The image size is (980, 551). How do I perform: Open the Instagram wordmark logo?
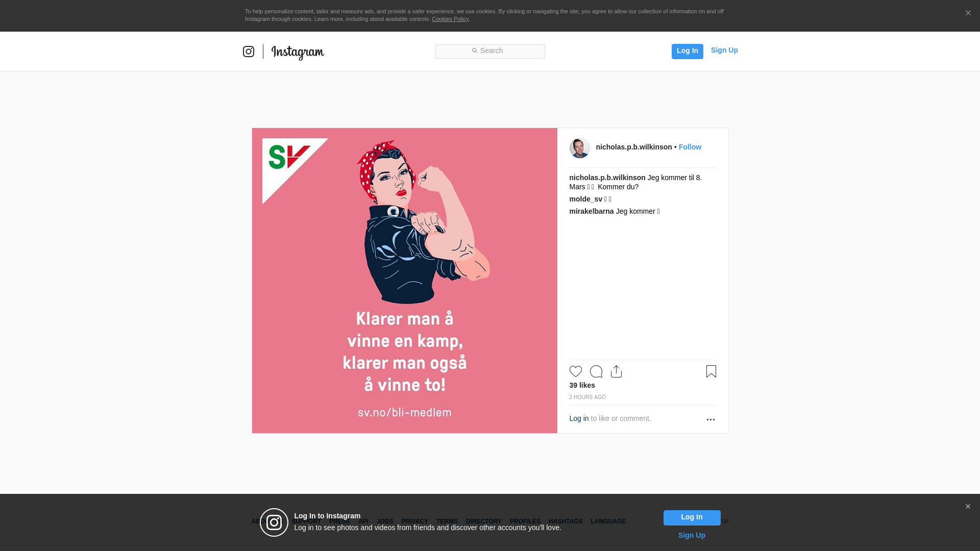coord(298,53)
